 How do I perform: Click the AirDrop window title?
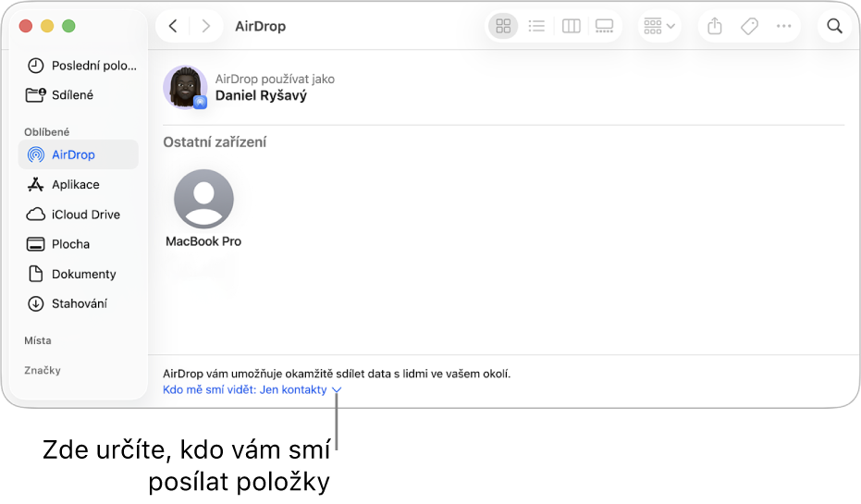click(x=260, y=26)
